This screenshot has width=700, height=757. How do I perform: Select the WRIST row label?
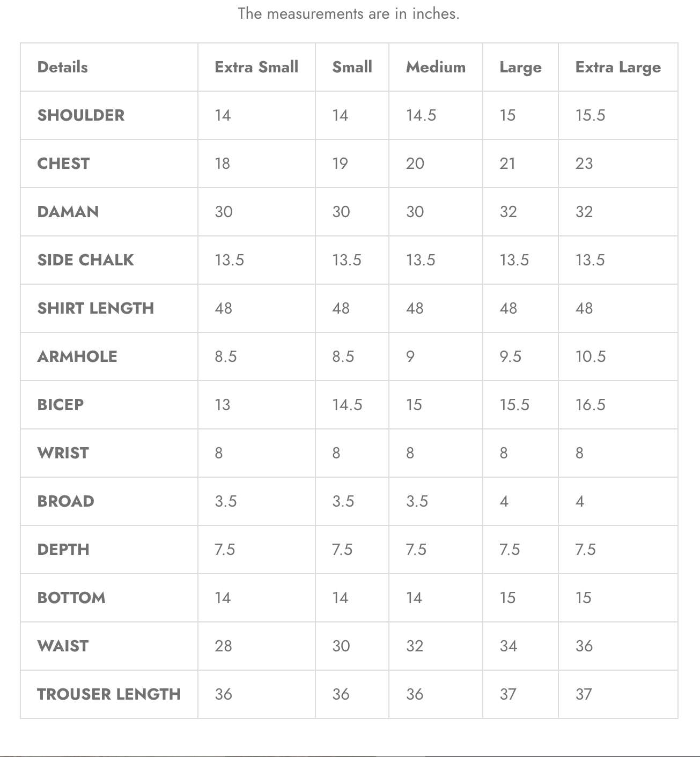point(63,453)
